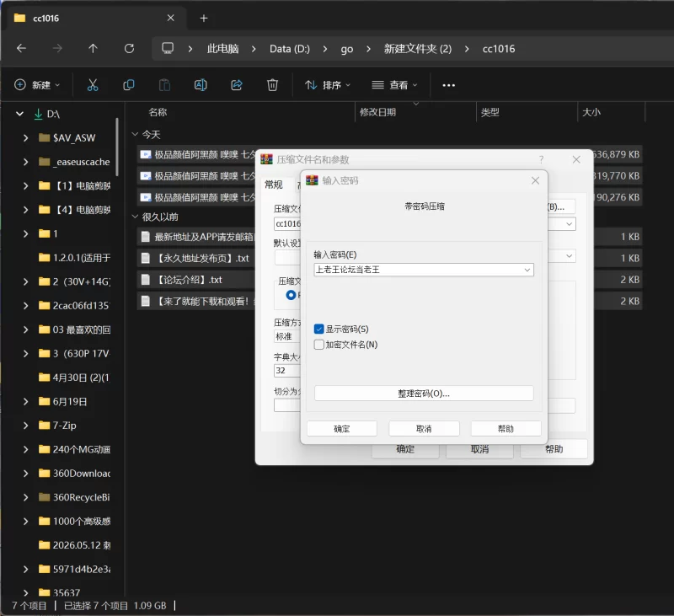
Task: Click 此电脑 in the address breadcrumb
Action: tap(222, 49)
